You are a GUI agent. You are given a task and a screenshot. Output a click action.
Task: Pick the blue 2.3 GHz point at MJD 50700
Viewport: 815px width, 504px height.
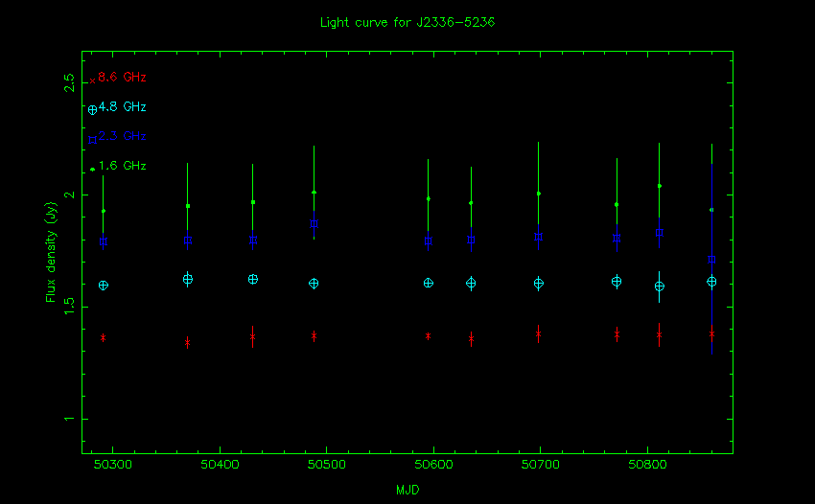pos(539,238)
